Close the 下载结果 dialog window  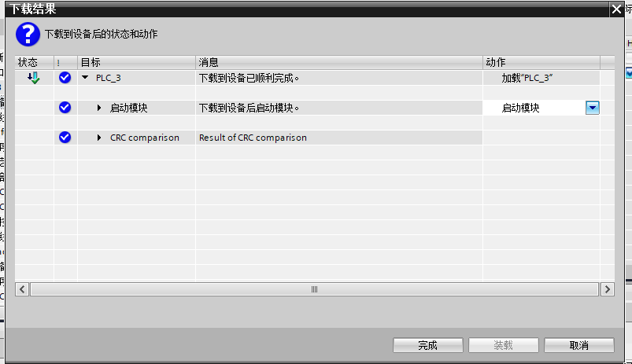(615, 9)
